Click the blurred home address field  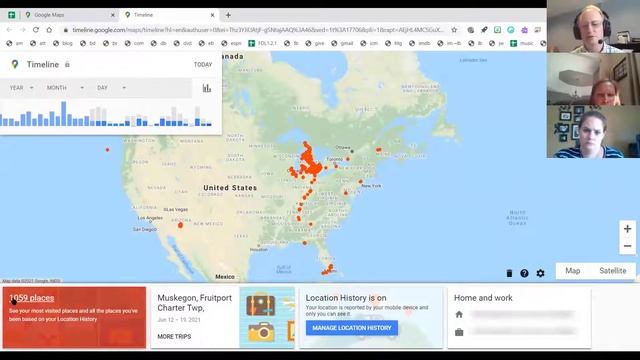pyautogui.click(x=522, y=314)
